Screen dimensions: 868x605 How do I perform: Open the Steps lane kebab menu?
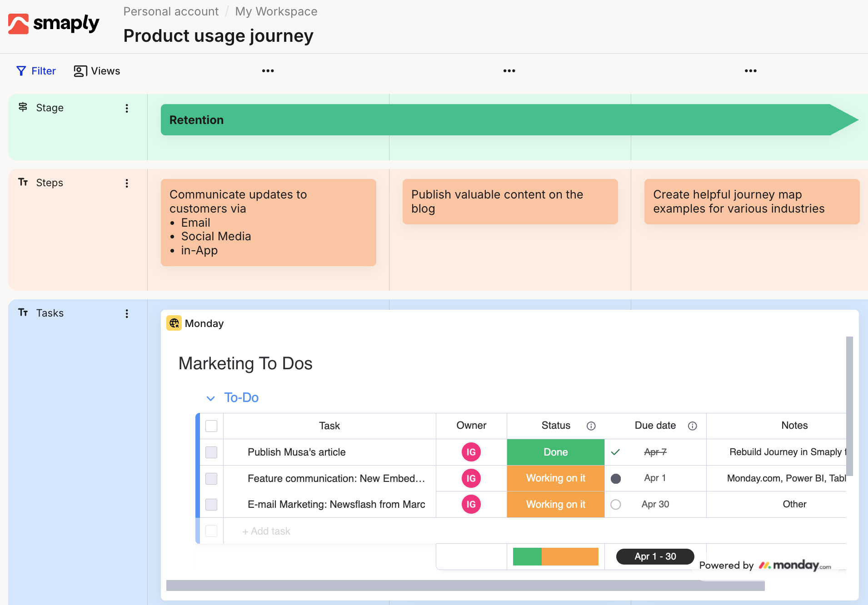[127, 183]
